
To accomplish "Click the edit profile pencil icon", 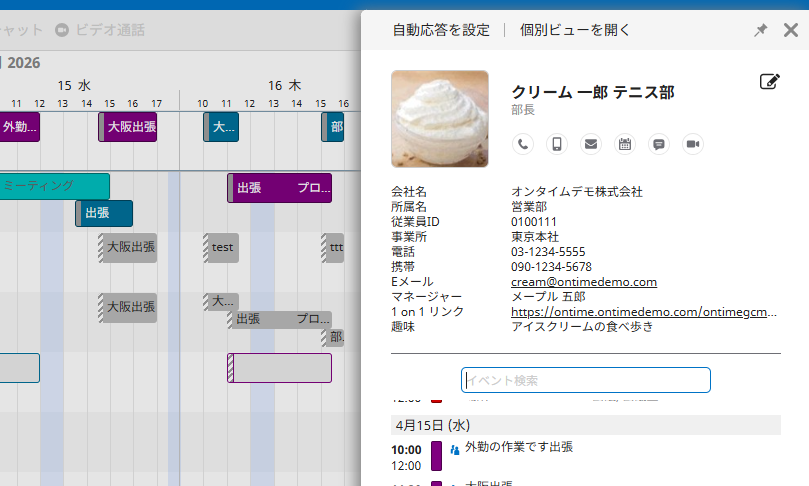I will [x=769, y=82].
